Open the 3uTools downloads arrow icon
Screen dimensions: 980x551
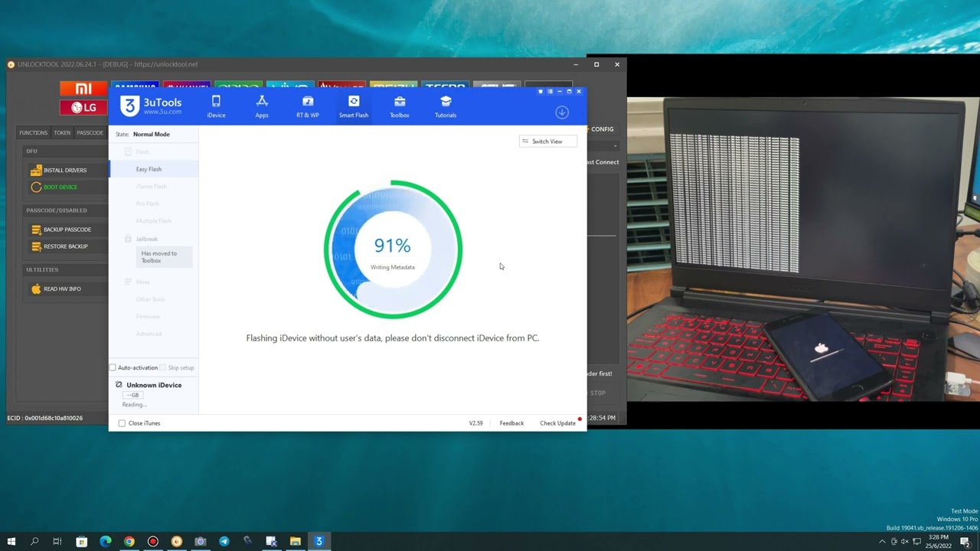[x=562, y=112]
